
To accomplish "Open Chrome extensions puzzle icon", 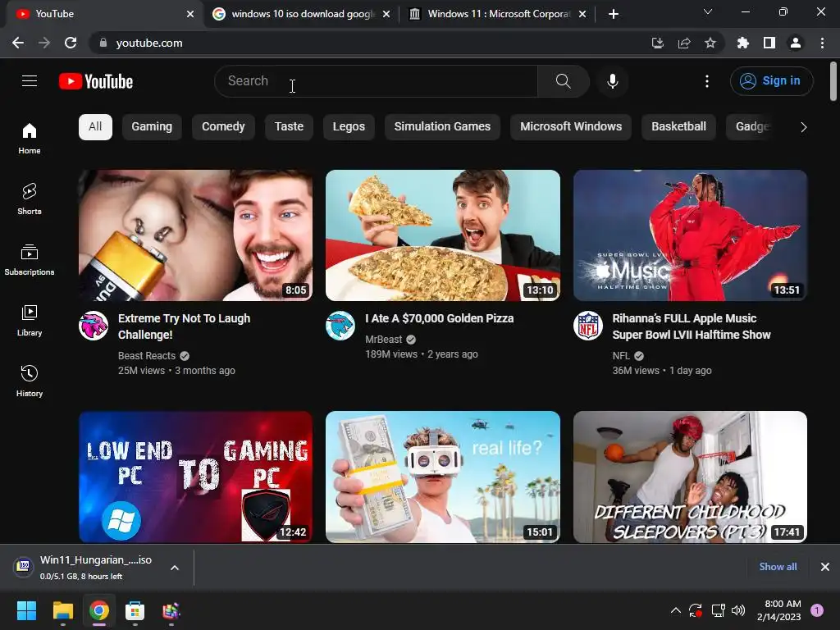I will [743, 43].
